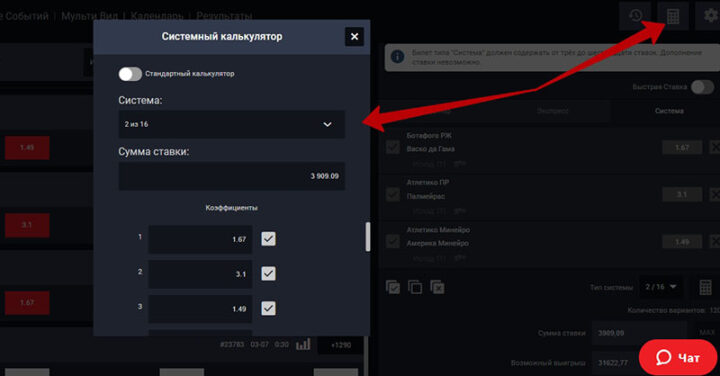Open Тип системы 2/16 dropdown in betslip
This screenshot has width=720, height=376.
click(661, 287)
